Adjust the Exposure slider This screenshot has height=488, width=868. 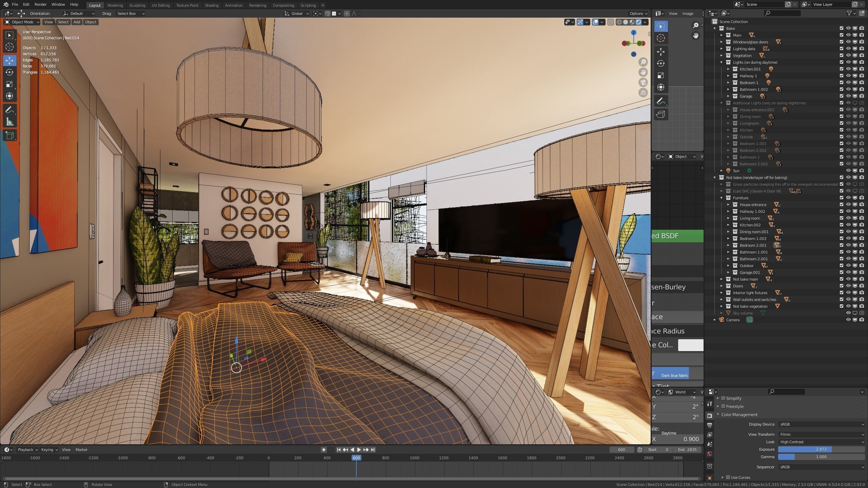pyautogui.click(x=822, y=449)
